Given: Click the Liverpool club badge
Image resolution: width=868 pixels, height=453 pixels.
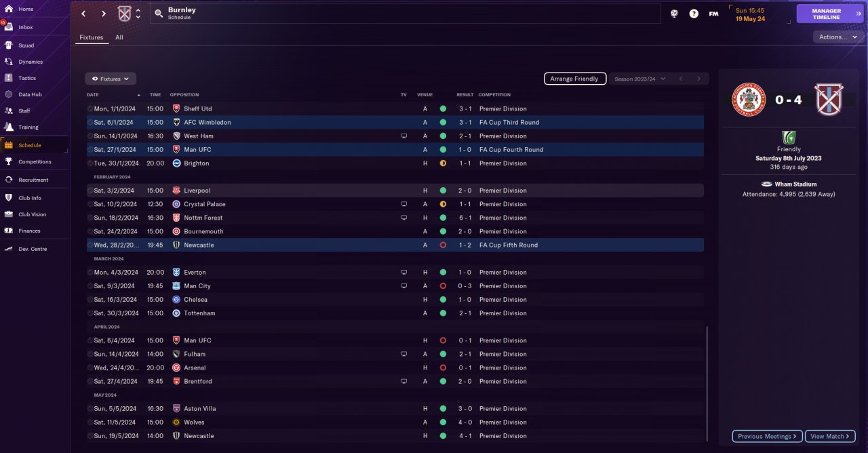Looking at the screenshot, I should tap(176, 191).
